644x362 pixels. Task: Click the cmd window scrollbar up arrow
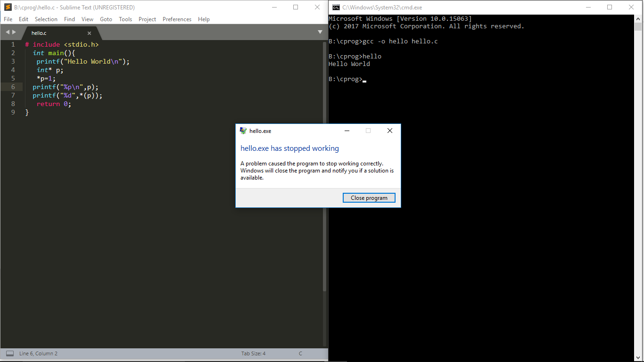pyautogui.click(x=638, y=18)
